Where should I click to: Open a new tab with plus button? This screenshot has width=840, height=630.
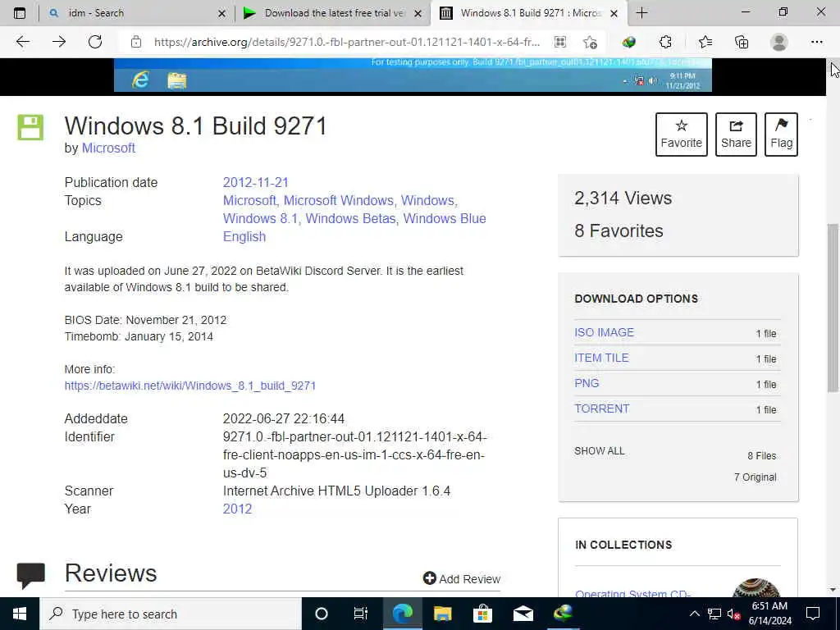tap(641, 13)
